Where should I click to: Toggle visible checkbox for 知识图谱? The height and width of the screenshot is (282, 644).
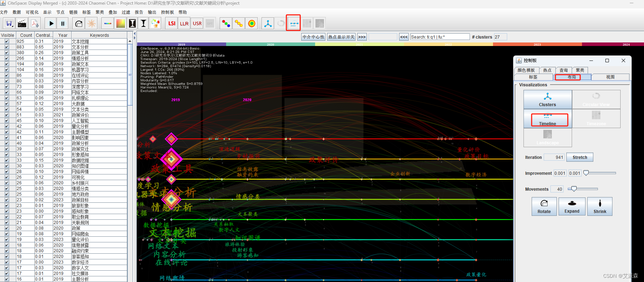[x=7, y=166]
